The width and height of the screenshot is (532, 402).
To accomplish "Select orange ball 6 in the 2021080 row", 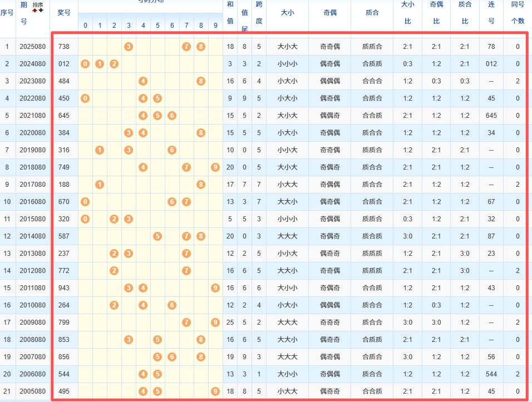I will tap(172, 116).
